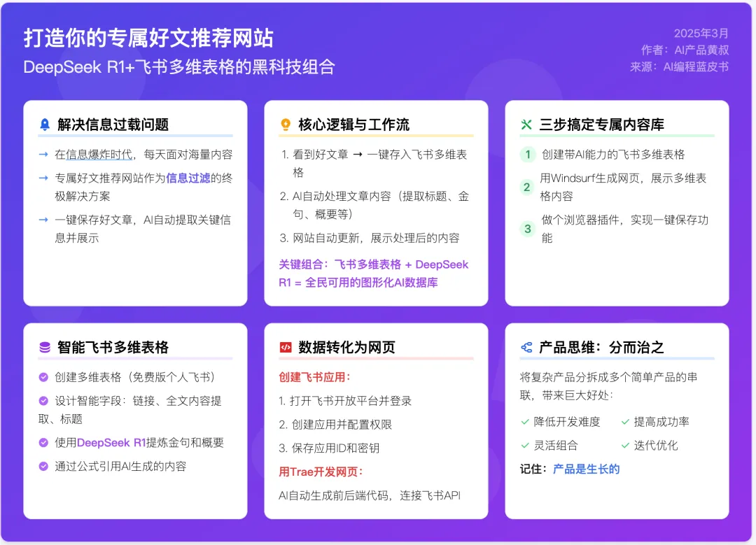
Task: Click author line 作者：AI产品黄叔
Action: pos(685,50)
